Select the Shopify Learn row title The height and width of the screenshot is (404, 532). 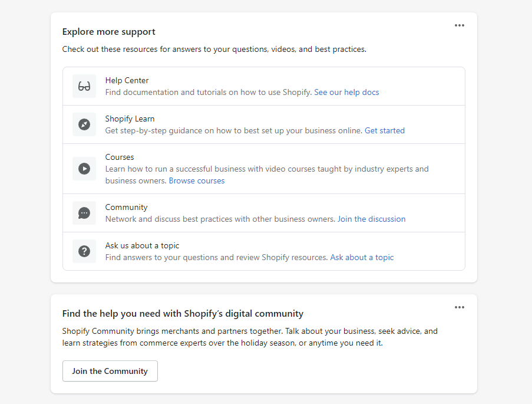tap(130, 119)
